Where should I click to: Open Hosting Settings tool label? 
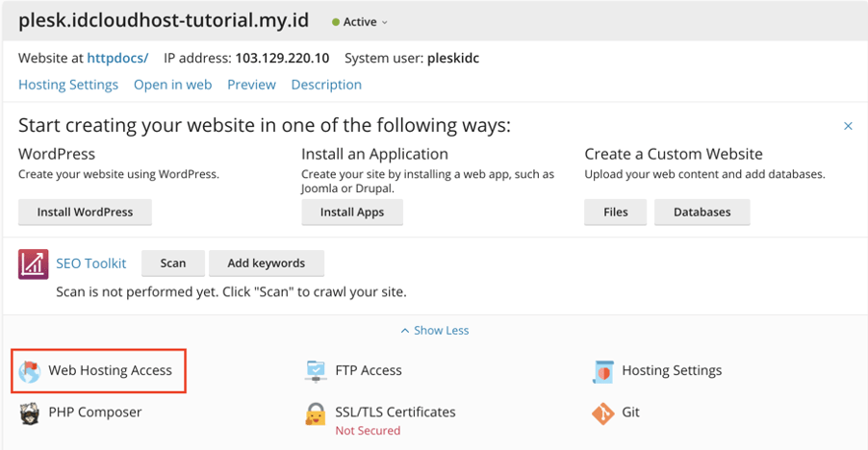click(x=672, y=370)
